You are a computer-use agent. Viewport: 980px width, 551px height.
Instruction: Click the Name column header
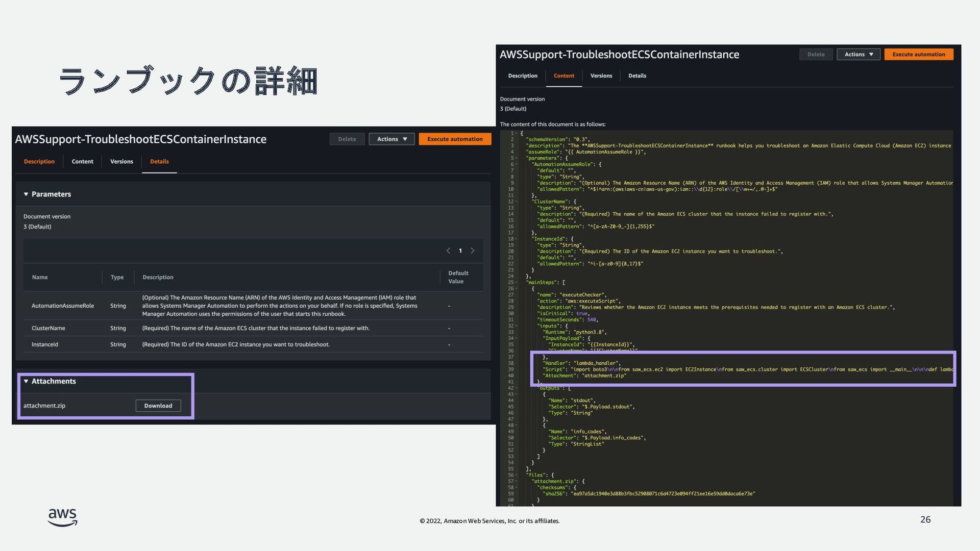pyautogui.click(x=40, y=277)
